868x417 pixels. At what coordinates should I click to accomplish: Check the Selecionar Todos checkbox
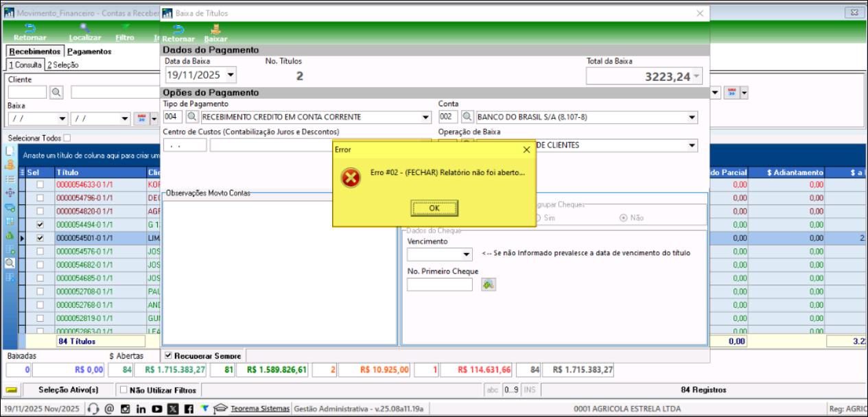pos(67,138)
